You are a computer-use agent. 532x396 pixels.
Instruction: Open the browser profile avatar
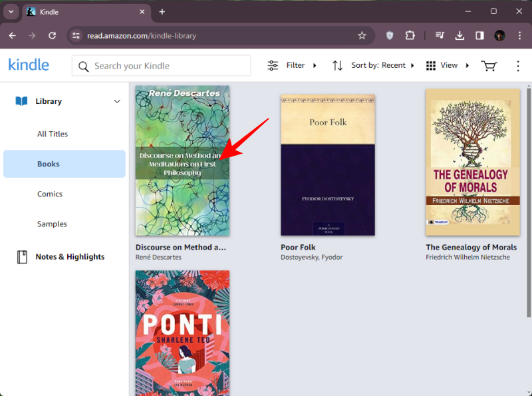pos(499,35)
